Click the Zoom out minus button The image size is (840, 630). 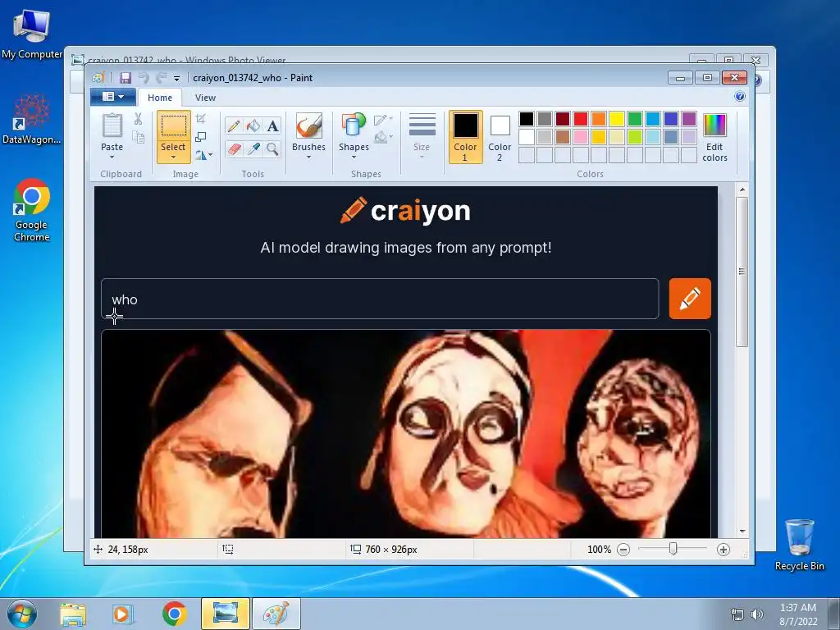[x=623, y=550]
